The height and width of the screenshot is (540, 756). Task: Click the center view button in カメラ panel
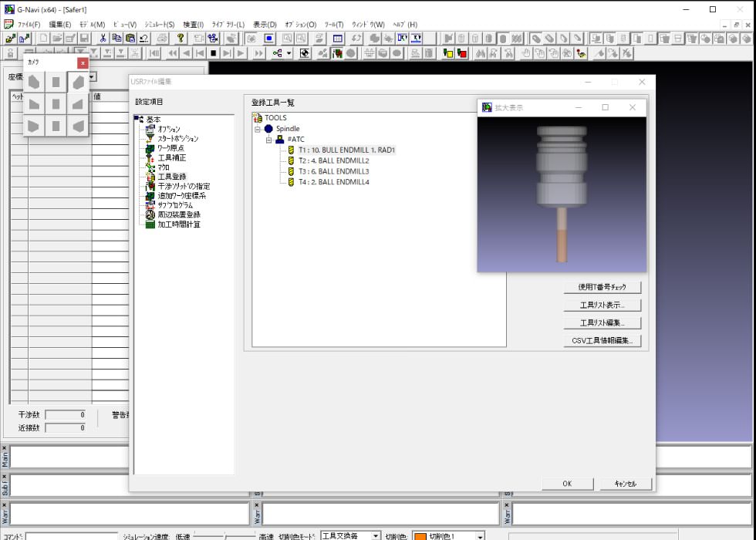tap(56, 104)
